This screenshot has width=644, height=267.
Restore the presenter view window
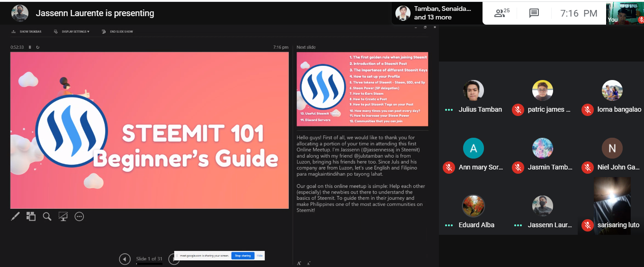click(x=425, y=27)
